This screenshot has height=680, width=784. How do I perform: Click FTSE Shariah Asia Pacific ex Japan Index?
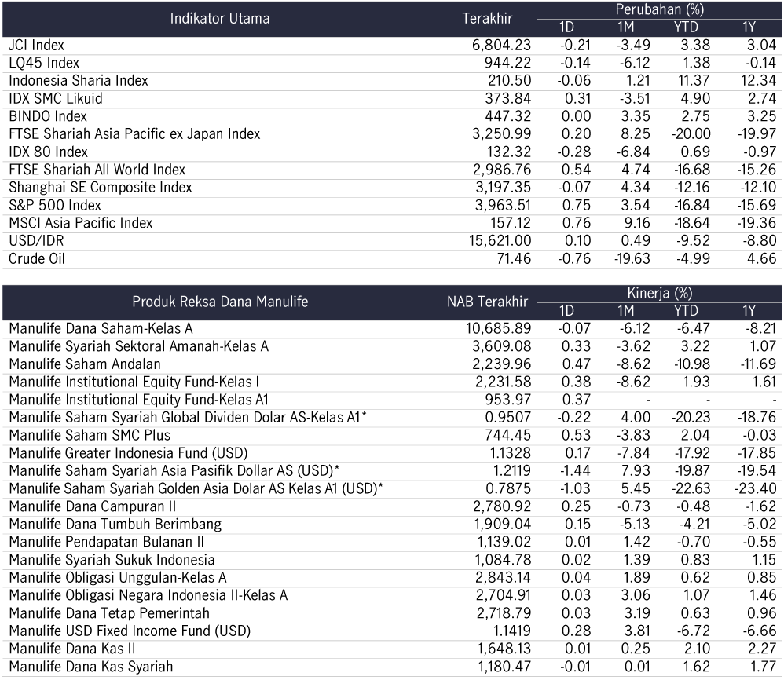pyautogui.click(x=134, y=134)
